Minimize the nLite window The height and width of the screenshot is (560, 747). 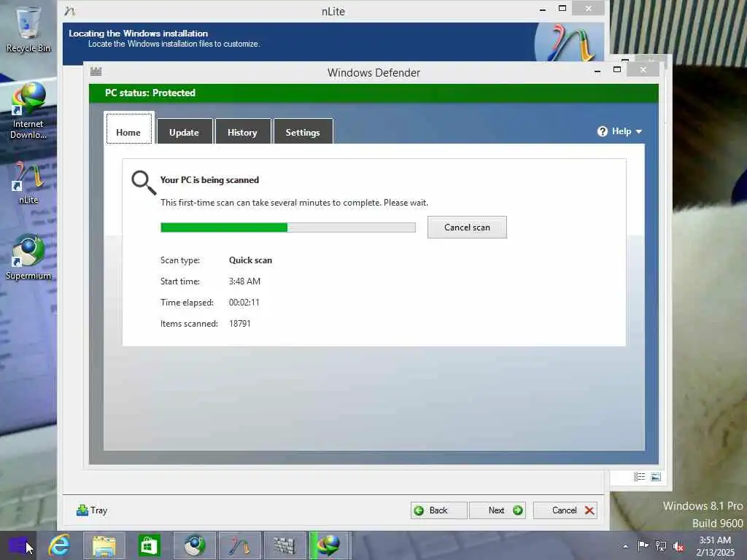[x=543, y=9]
